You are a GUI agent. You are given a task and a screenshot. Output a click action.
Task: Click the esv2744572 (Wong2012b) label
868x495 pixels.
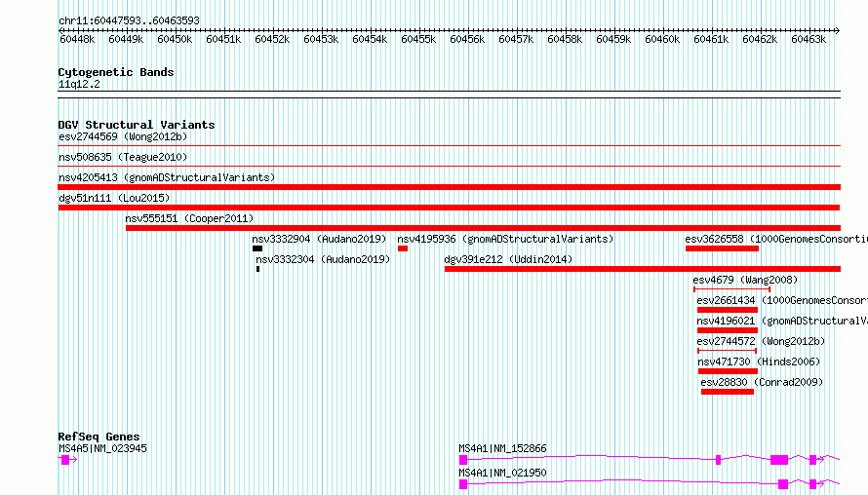coord(761,341)
